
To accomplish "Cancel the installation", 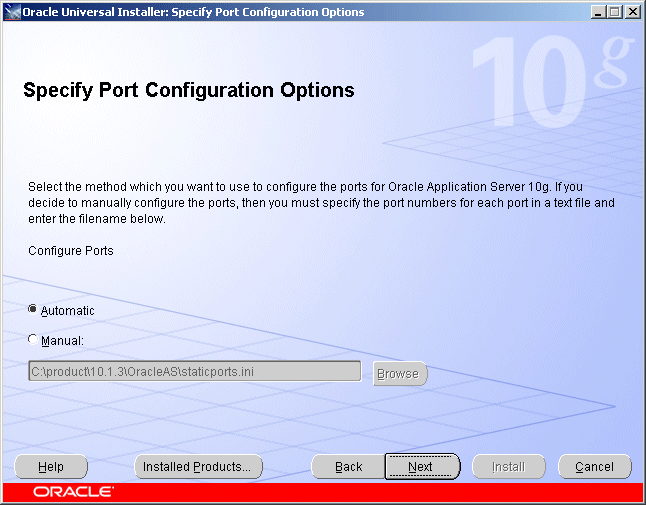I will pos(595,467).
